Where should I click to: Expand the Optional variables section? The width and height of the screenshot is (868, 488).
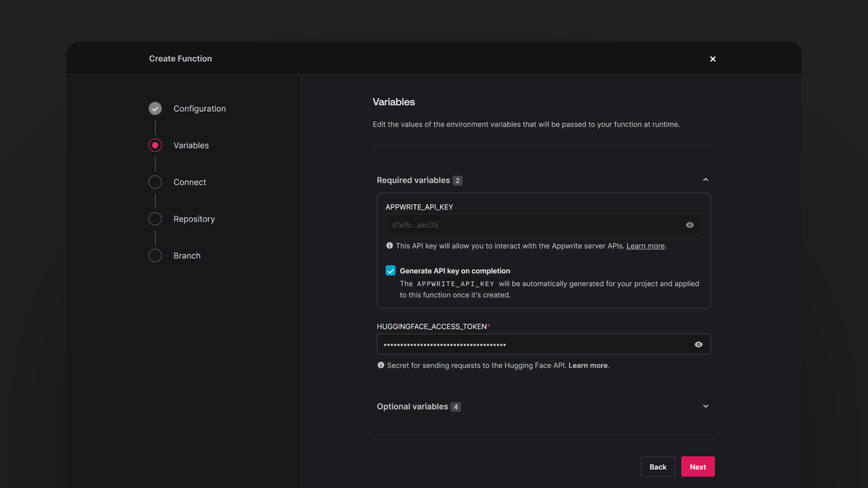(705, 407)
